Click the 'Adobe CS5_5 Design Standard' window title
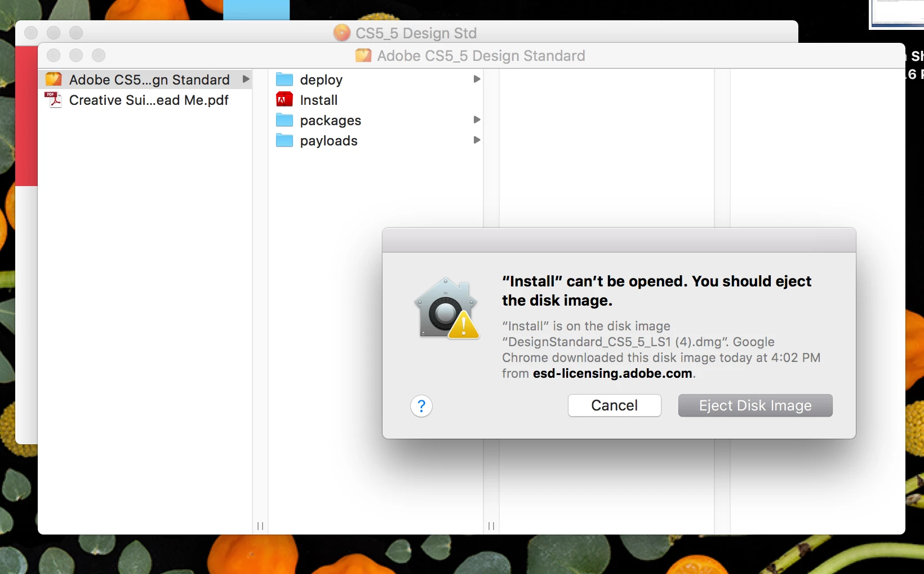The width and height of the screenshot is (924, 574). pyautogui.click(x=481, y=56)
